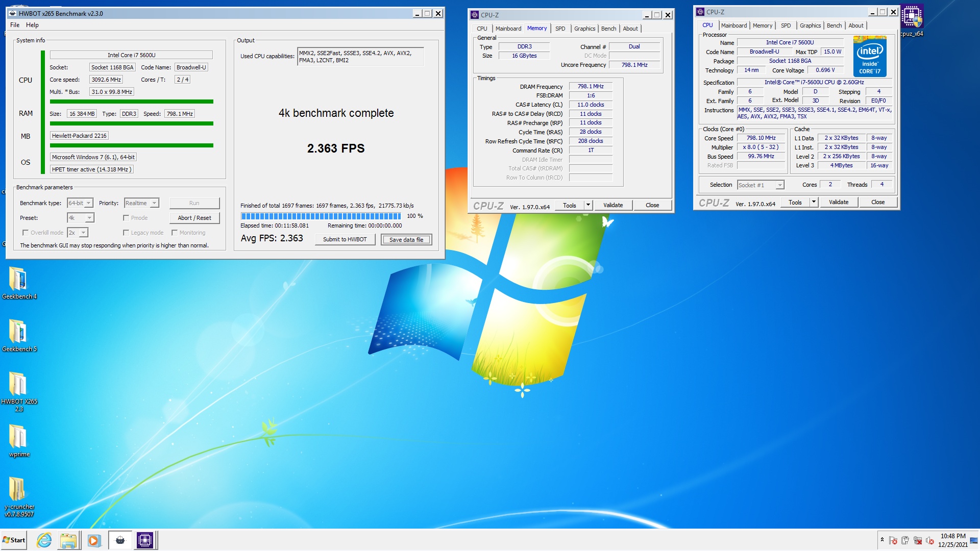The image size is (980, 551).
Task: Click the Intel Core i7 5600U CPU field in HWBOT
Action: 131,55
